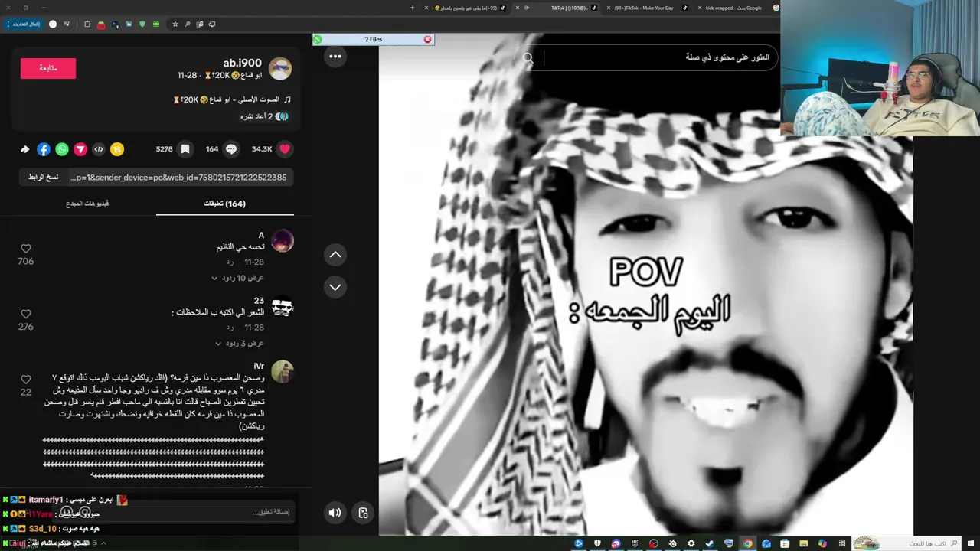This screenshot has height=551, width=980.
Task: Open commenter A's avatar
Action: 283,242
